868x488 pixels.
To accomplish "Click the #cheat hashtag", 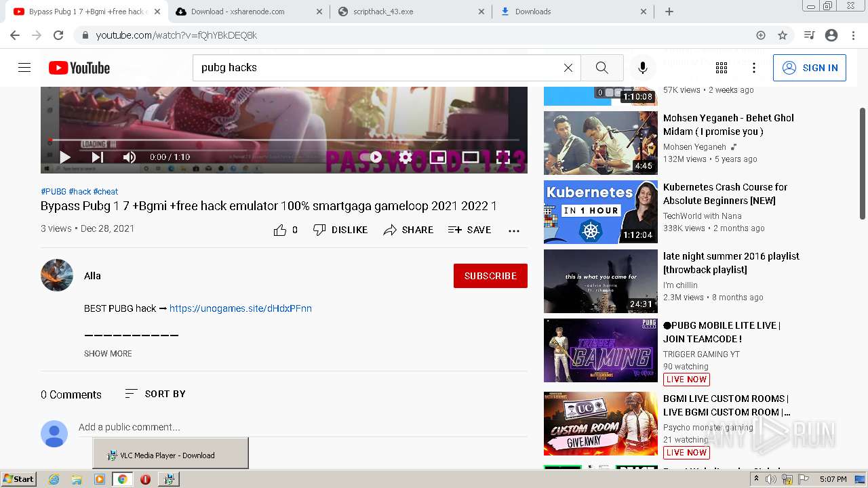I will coord(106,192).
